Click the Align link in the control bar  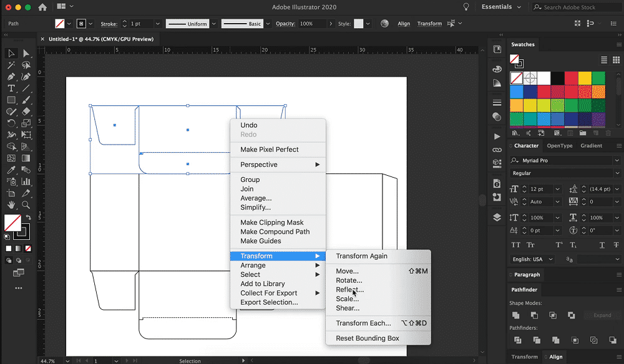pyautogui.click(x=404, y=24)
